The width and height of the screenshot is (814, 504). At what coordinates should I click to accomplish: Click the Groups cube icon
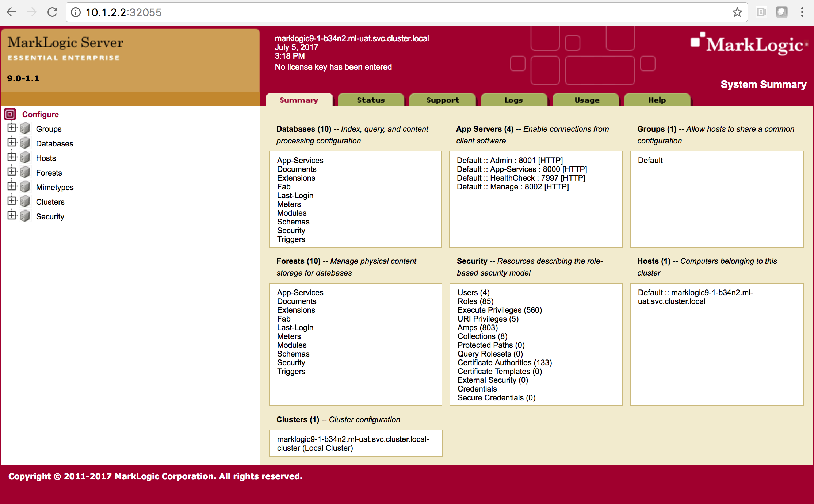point(25,128)
